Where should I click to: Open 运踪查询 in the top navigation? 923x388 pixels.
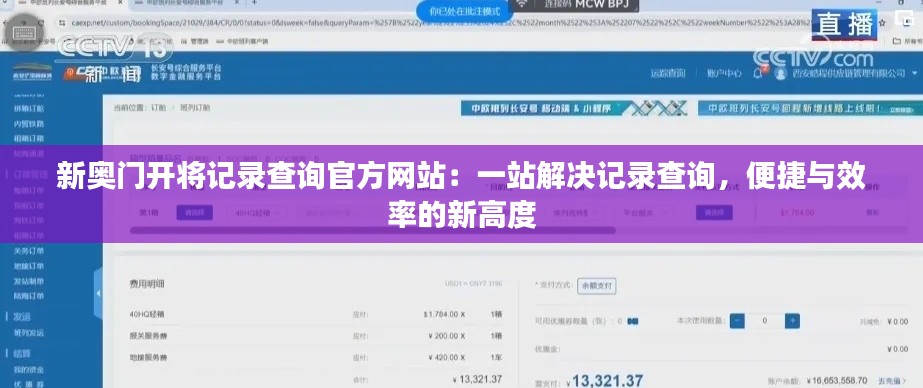[x=668, y=74]
